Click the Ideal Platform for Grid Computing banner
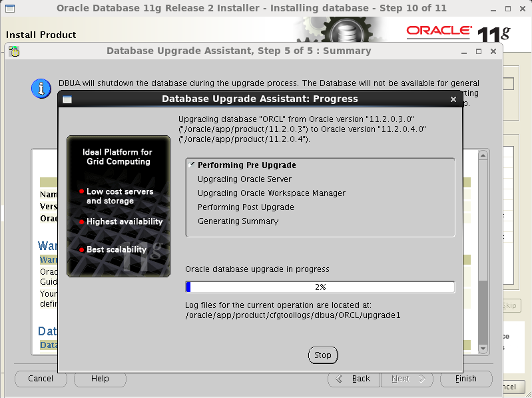The width and height of the screenshot is (532, 398). [x=119, y=206]
